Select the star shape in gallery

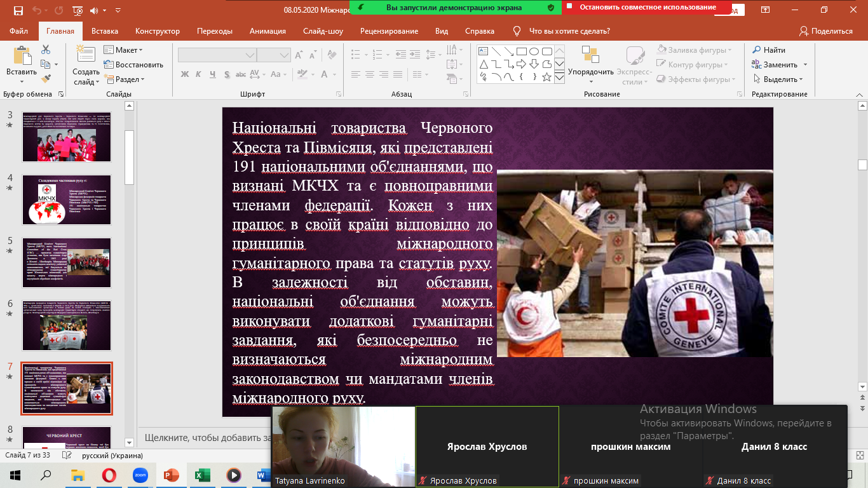(546, 77)
